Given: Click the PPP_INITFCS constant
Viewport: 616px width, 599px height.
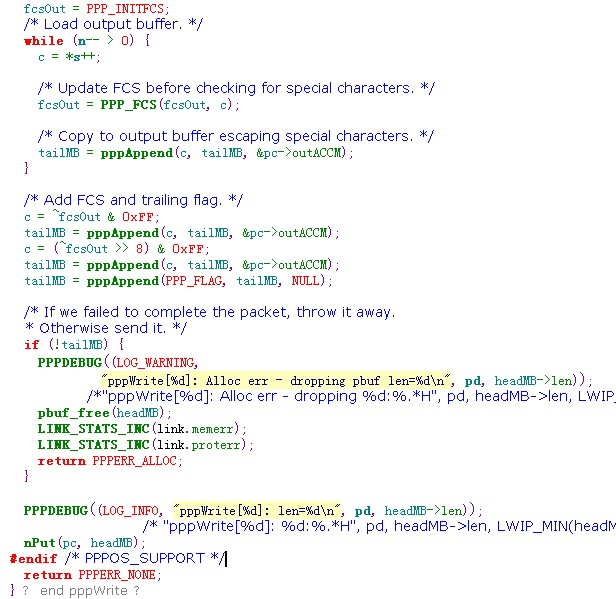Looking at the screenshot, I should click(x=125, y=8).
